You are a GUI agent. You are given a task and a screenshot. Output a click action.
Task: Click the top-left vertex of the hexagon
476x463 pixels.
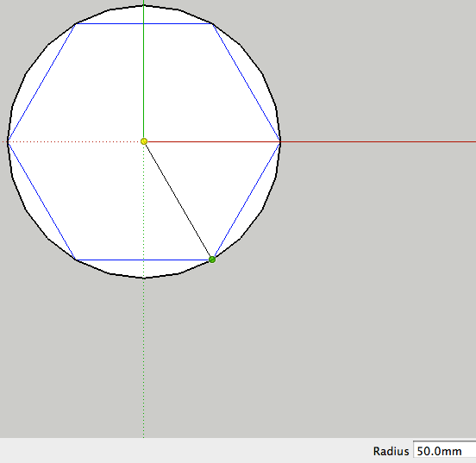pos(76,23)
